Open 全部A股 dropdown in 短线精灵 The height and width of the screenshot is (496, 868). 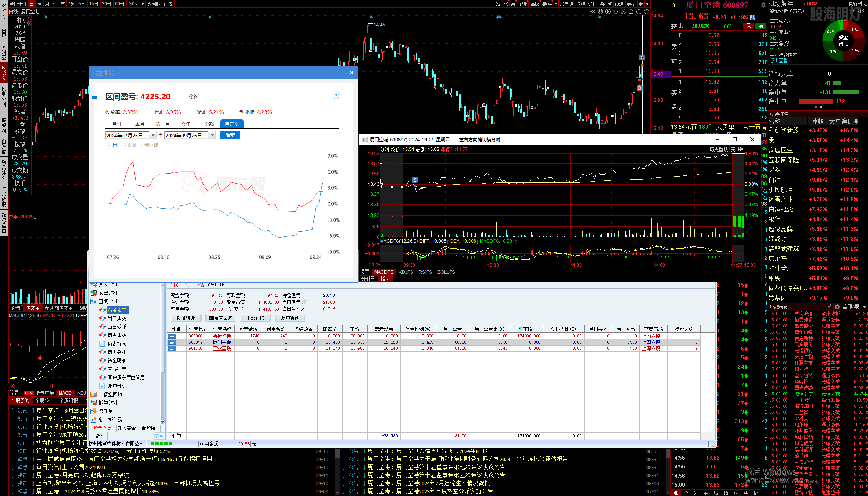(x=854, y=307)
